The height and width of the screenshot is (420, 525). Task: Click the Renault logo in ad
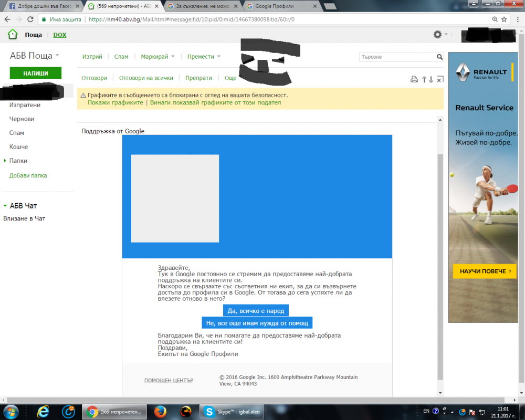click(x=463, y=72)
